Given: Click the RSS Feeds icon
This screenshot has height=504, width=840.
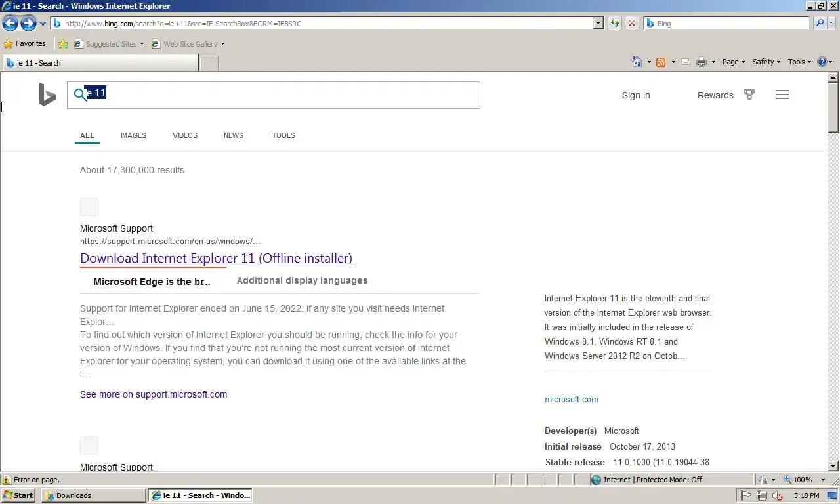Looking at the screenshot, I should tap(661, 62).
